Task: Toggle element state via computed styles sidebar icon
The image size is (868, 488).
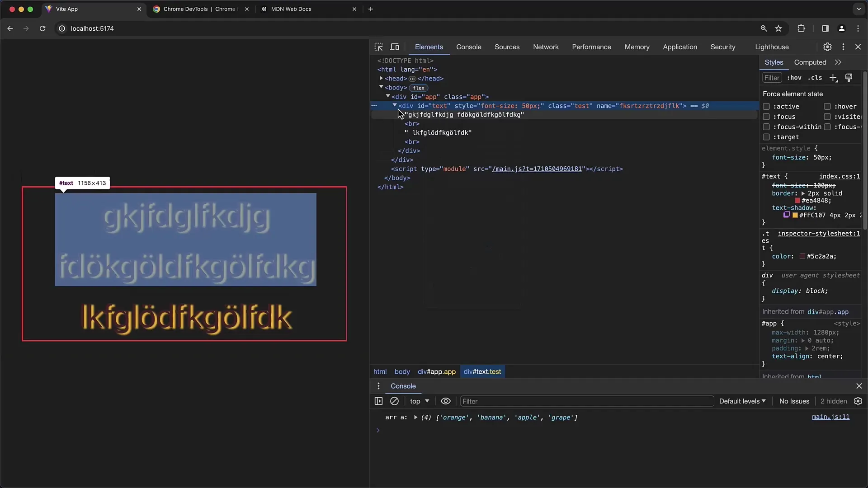Action: click(x=849, y=78)
